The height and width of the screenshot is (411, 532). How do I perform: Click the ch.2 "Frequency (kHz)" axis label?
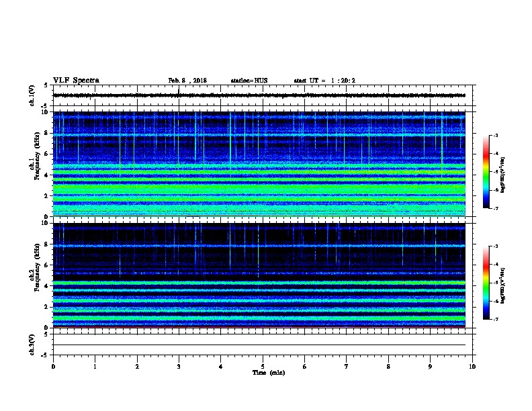coord(37,267)
